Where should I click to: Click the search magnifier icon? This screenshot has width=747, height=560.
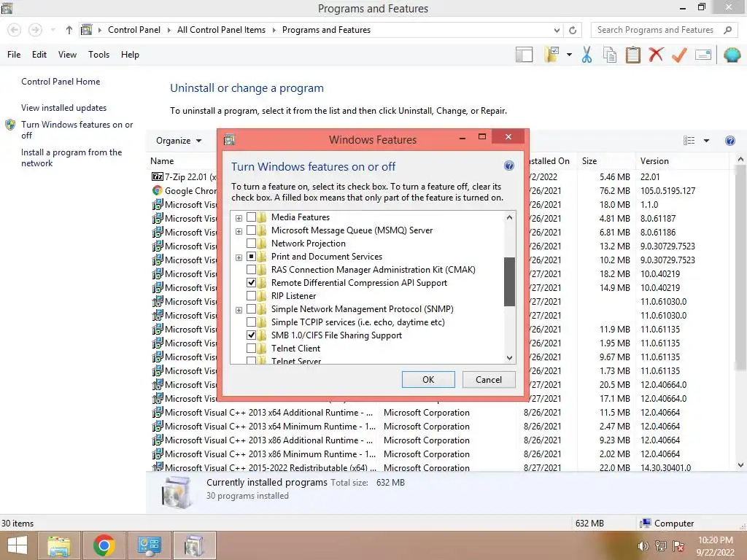click(727, 30)
